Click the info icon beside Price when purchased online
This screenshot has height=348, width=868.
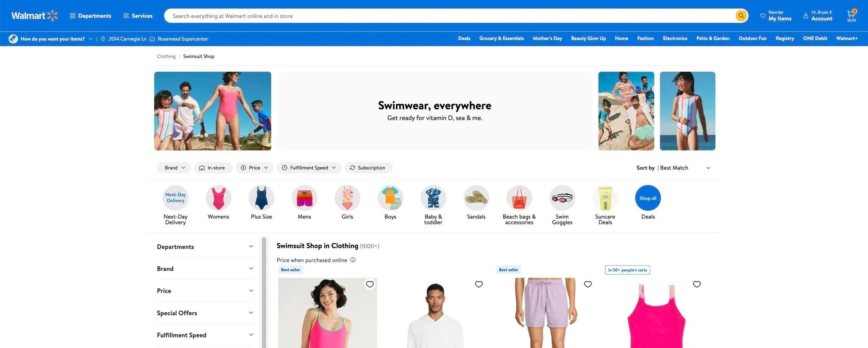pyautogui.click(x=353, y=260)
